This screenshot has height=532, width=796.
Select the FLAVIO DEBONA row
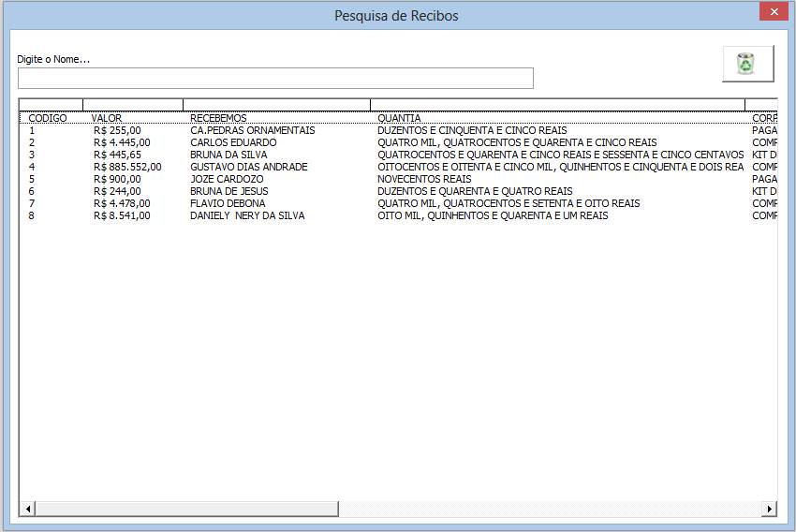coord(399,203)
